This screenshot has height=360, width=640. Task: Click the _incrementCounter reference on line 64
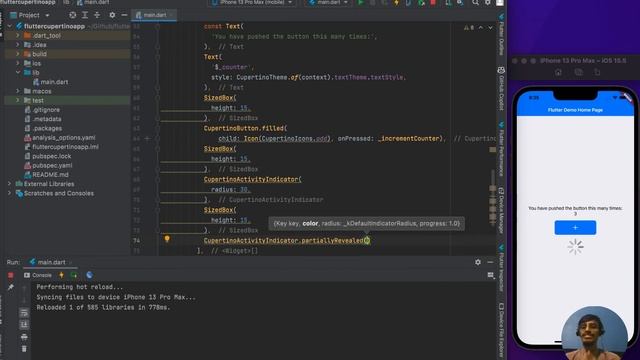(410, 139)
